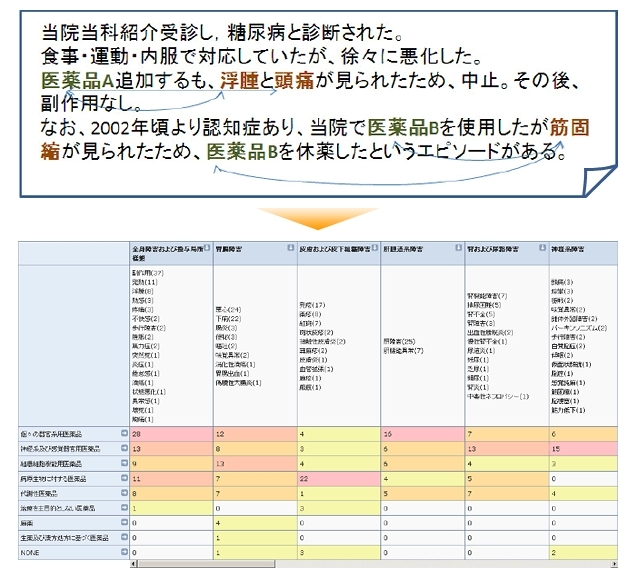
Task: Click the pink cell showing 22
Action: pyautogui.click(x=339, y=479)
